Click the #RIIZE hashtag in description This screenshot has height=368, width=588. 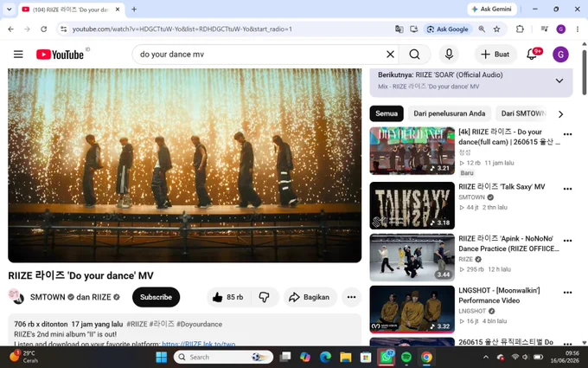pyautogui.click(x=137, y=324)
